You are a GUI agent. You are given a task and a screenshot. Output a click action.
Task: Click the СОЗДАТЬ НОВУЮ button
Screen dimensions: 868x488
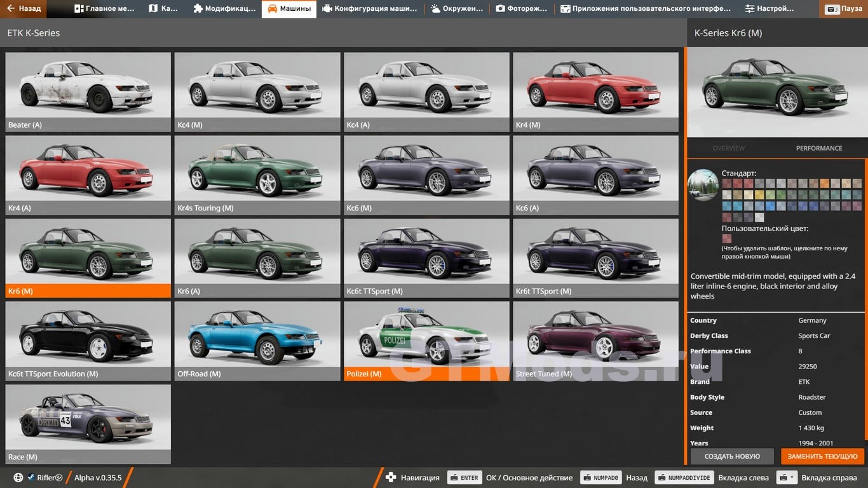click(x=732, y=456)
